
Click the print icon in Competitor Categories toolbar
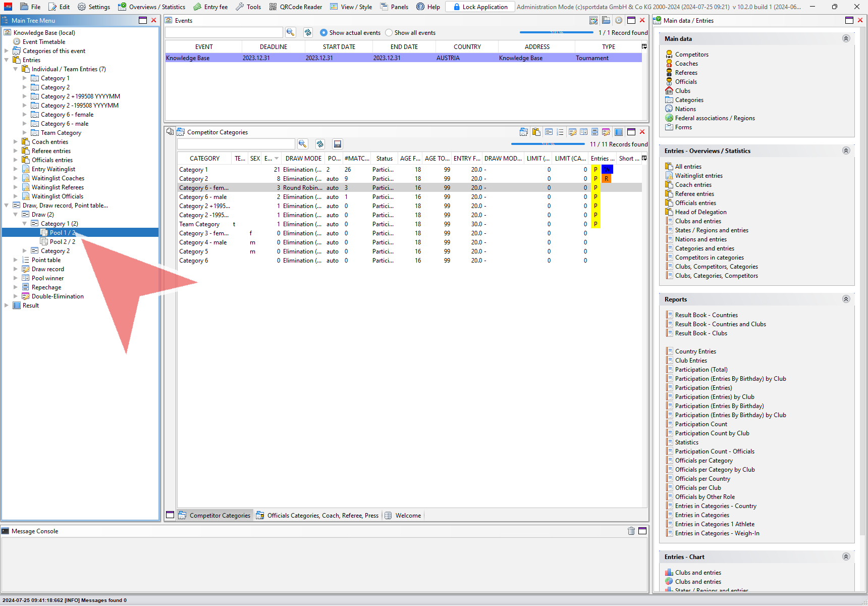tap(524, 132)
